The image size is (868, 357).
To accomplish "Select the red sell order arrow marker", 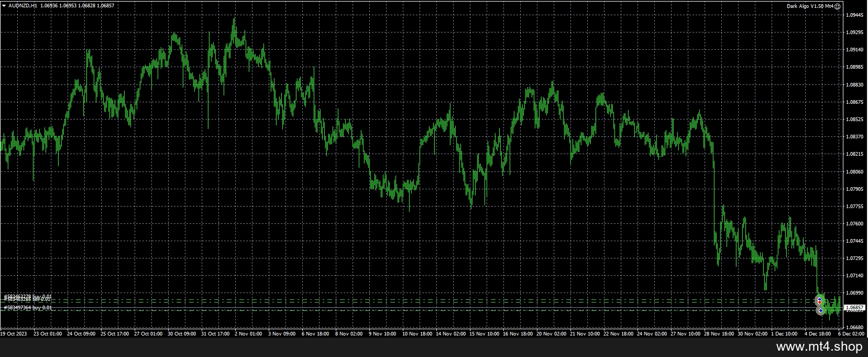I will (x=819, y=302).
